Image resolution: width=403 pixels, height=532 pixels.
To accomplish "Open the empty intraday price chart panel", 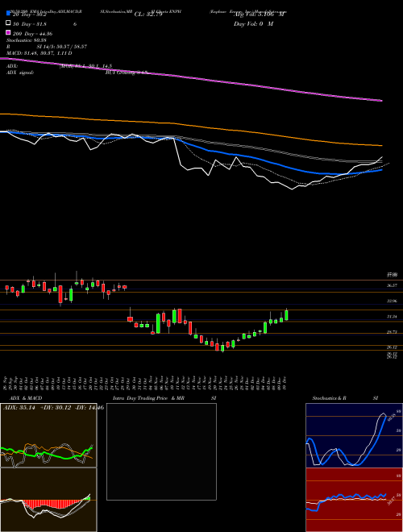I will coord(161,451).
